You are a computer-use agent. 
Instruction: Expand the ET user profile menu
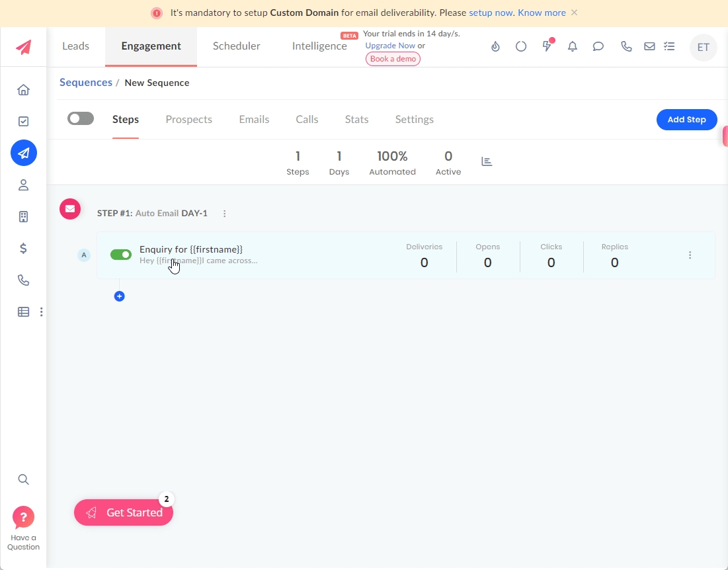click(x=703, y=47)
